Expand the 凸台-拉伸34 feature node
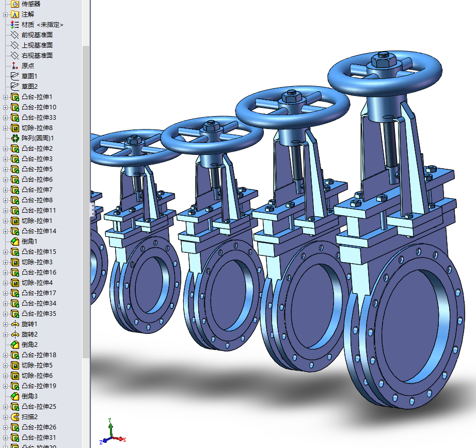Viewport: 476px width, 448px height. click(x=5, y=303)
